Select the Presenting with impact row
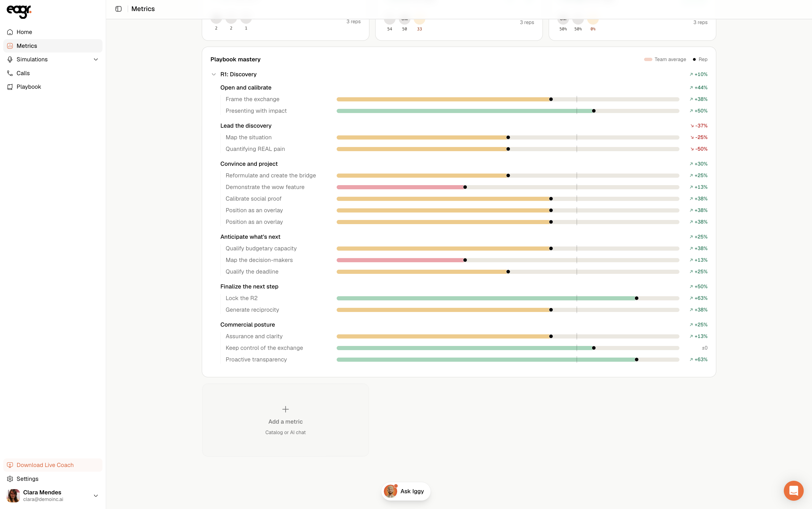812x509 pixels. click(459, 111)
